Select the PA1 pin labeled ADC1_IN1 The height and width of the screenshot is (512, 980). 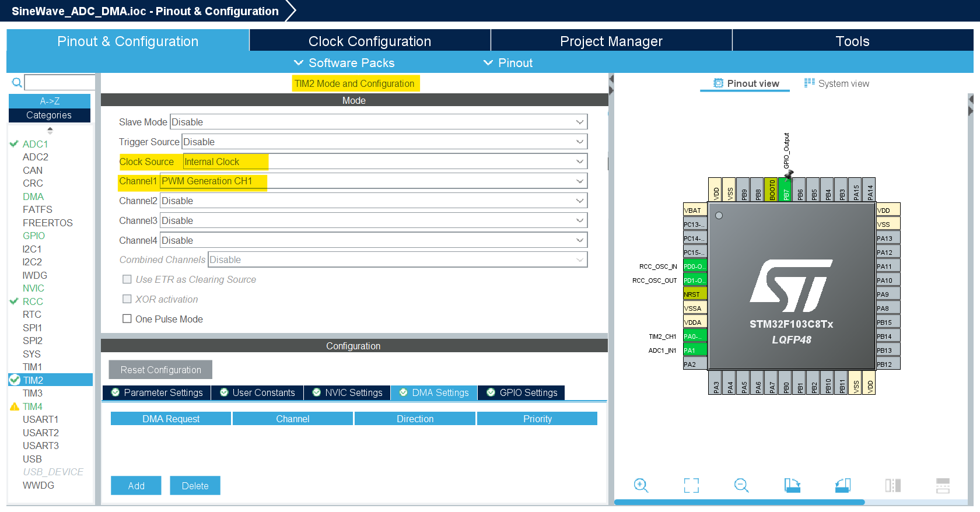695,350
